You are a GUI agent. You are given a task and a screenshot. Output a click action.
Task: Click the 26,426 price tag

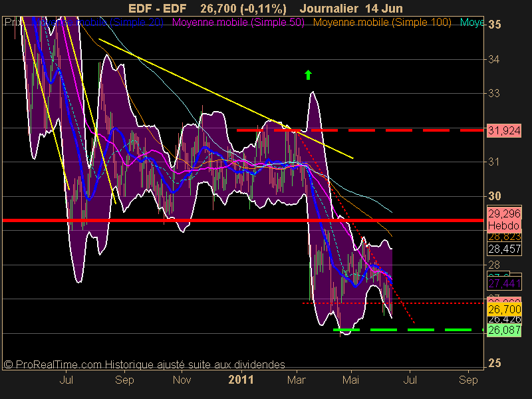point(504,320)
